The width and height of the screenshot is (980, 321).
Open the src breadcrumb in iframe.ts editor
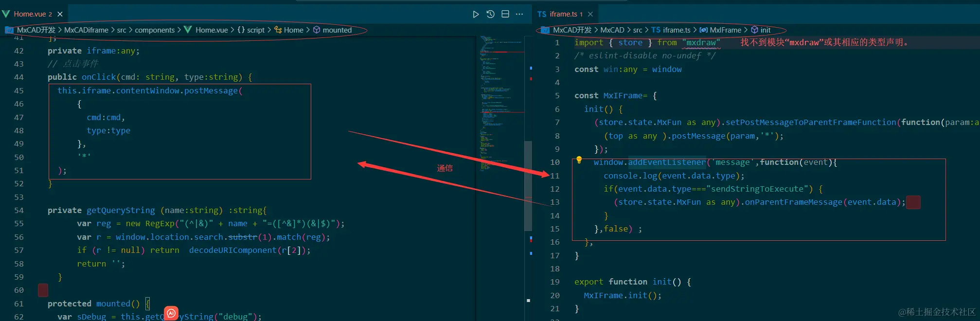(x=638, y=30)
